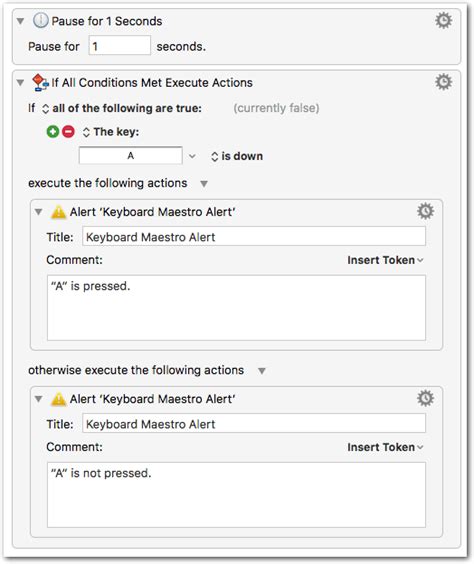Screen dimensions: 474x564
Task: Open Insert Token menu in second Alert
Action: [385, 447]
